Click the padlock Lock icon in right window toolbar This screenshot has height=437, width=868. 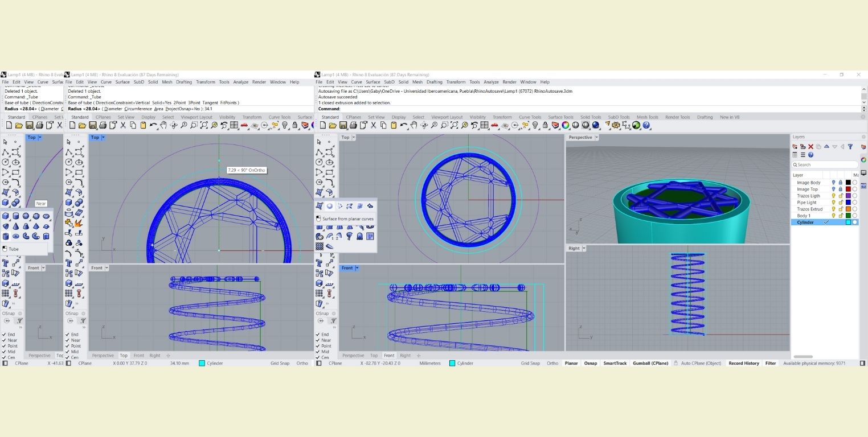[545, 125]
